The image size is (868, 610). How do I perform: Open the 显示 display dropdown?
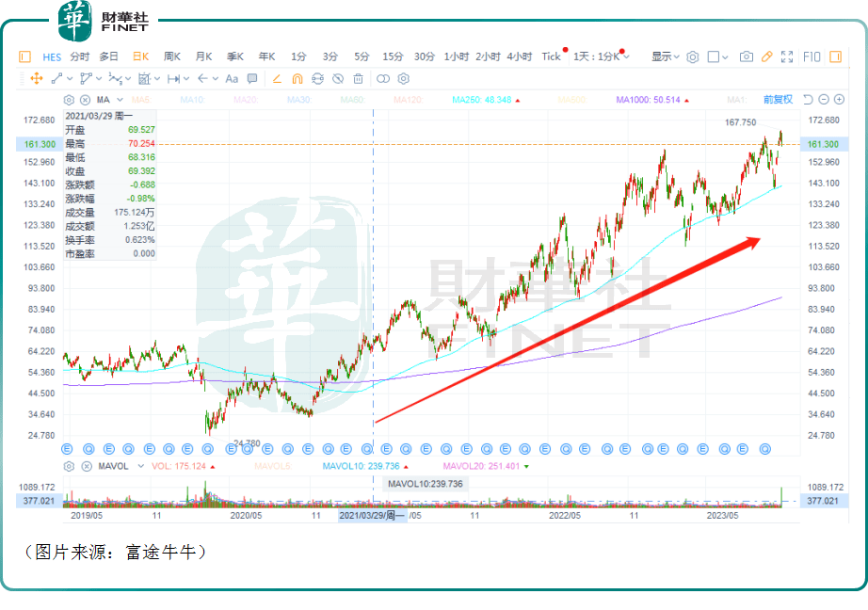[x=666, y=56]
